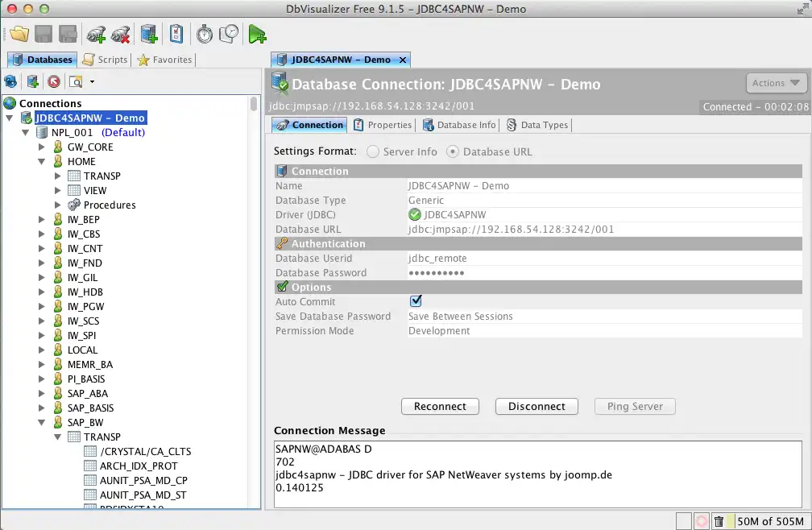The width and height of the screenshot is (812, 530).
Task: Click the red stop icon in tree toolbar
Action: [x=54, y=81]
